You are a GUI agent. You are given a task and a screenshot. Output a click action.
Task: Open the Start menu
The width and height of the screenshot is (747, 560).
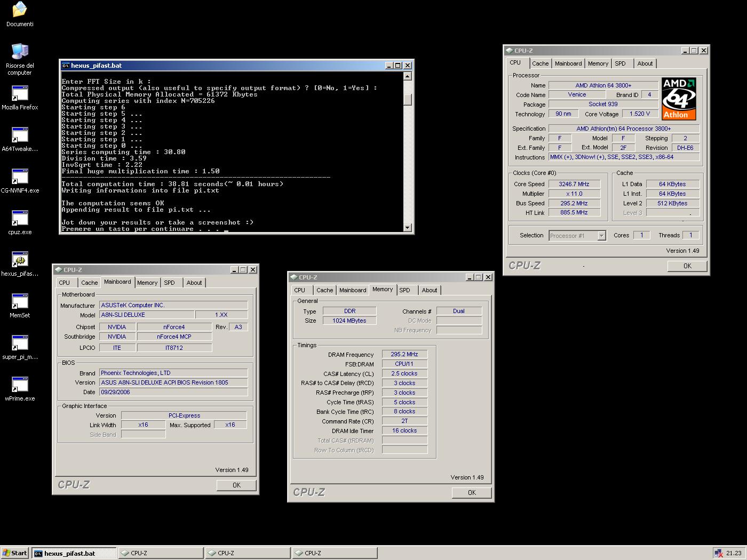(x=15, y=553)
